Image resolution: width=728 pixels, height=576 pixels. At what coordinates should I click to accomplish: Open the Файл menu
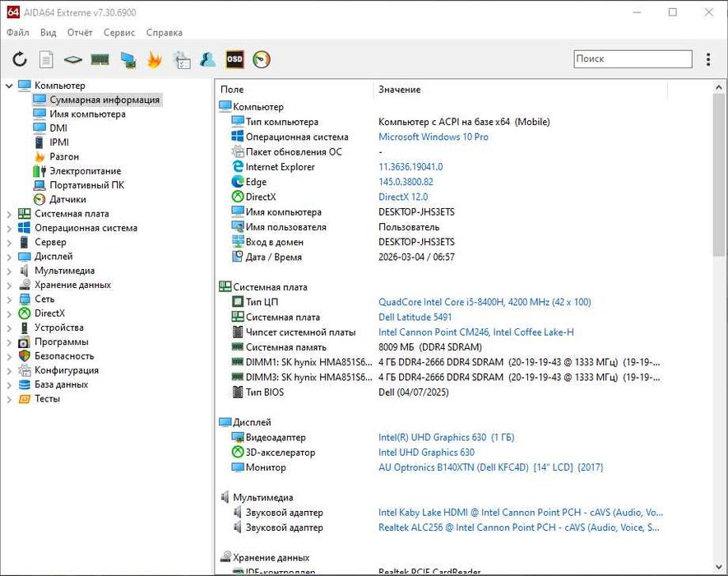pos(17,33)
